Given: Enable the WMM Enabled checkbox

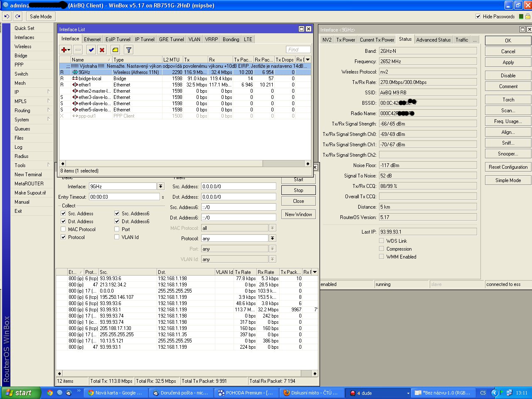Looking at the screenshot, I should pyautogui.click(x=382, y=256).
